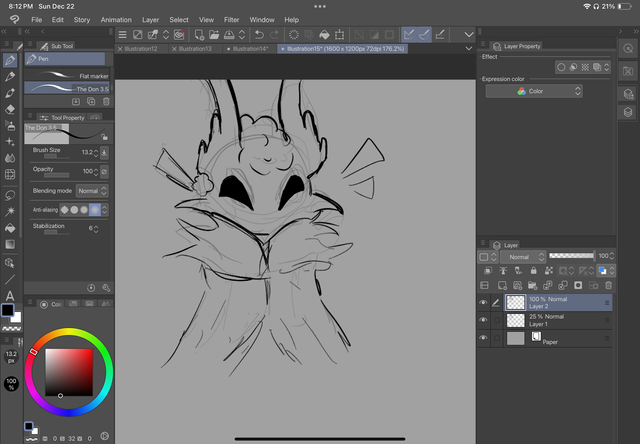The height and width of the screenshot is (444, 640).
Task: Toggle visibility of Layer 1
Action: coord(484,320)
